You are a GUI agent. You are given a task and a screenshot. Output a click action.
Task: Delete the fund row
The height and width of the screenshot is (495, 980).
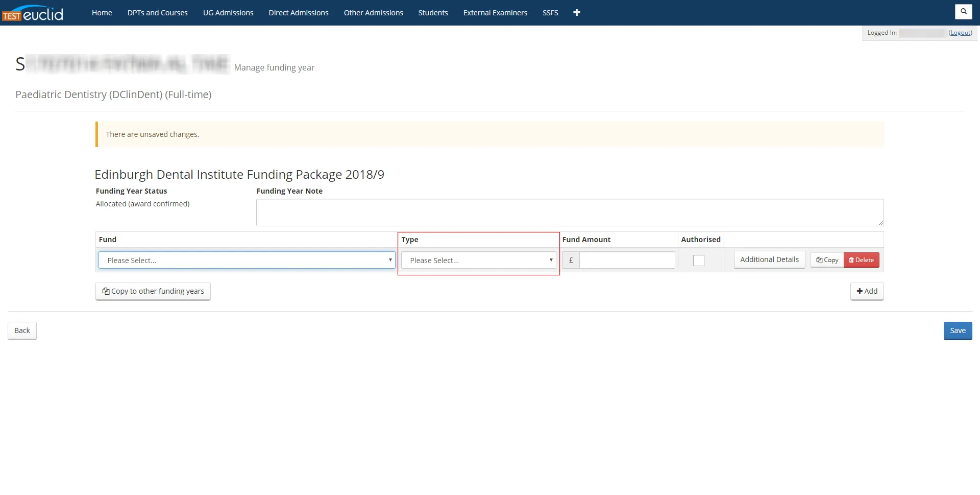tap(862, 260)
